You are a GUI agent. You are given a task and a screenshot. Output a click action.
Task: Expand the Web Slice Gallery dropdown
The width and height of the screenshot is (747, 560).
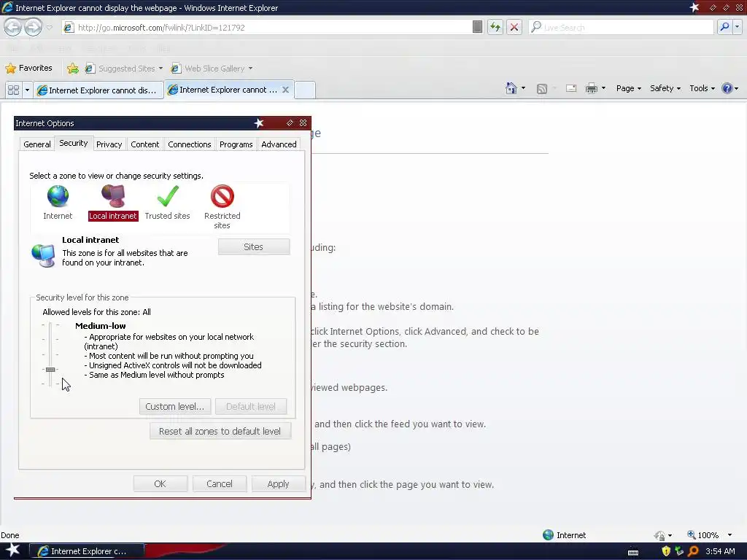tap(250, 69)
